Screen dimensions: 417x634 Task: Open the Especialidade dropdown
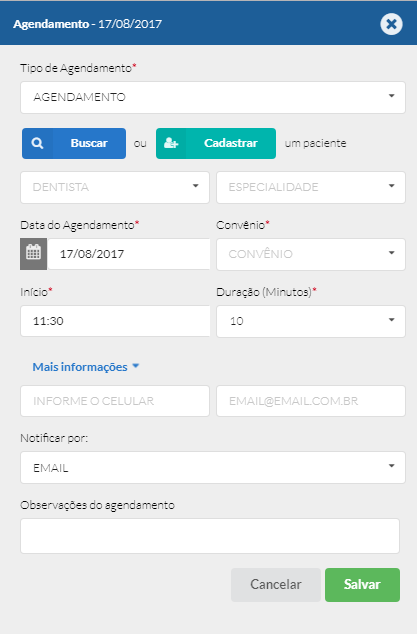click(311, 187)
